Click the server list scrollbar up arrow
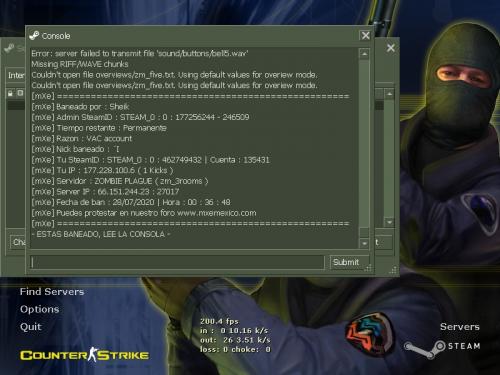Image resolution: width=500 pixels, height=375 pixels. click(389, 94)
